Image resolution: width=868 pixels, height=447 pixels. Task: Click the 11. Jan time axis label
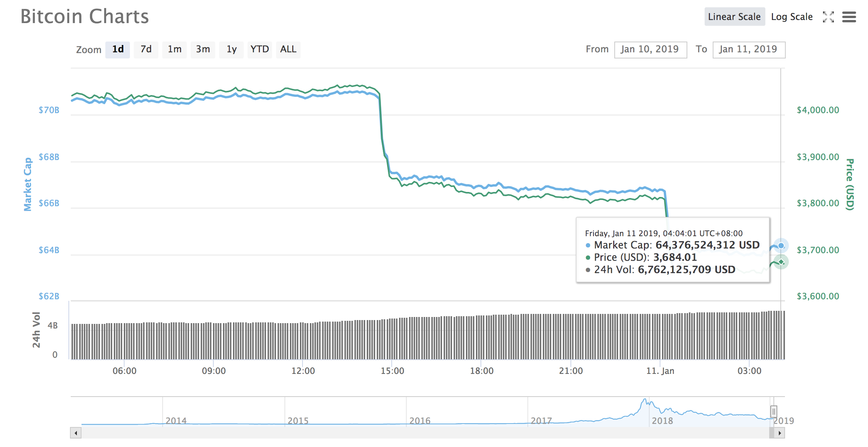click(660, 371)
